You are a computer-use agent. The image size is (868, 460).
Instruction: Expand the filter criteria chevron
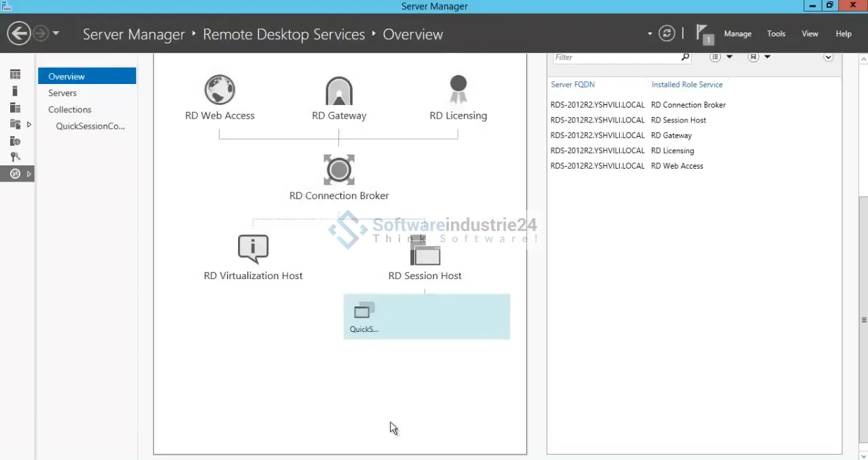828,58
